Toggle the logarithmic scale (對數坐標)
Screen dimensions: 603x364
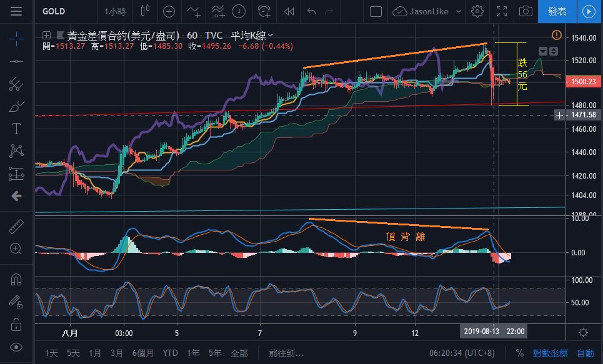(550, 353)
